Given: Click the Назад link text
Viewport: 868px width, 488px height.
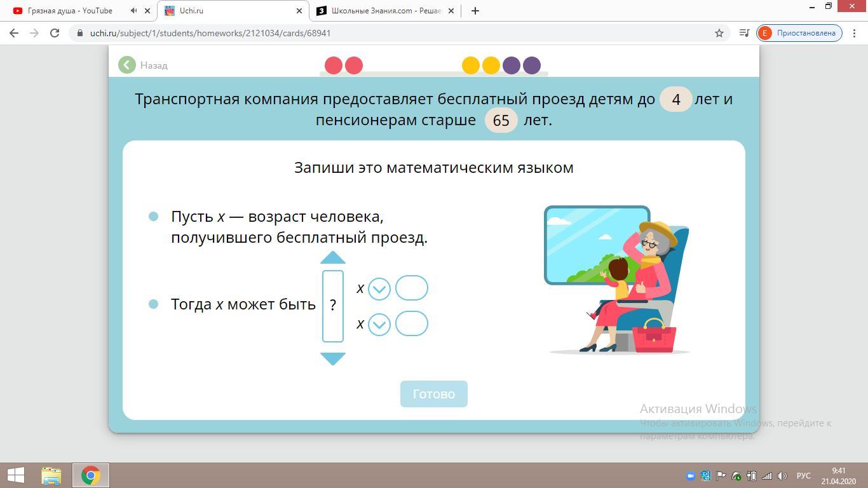Looking at the screenshot, I should (x=154, y=65).
